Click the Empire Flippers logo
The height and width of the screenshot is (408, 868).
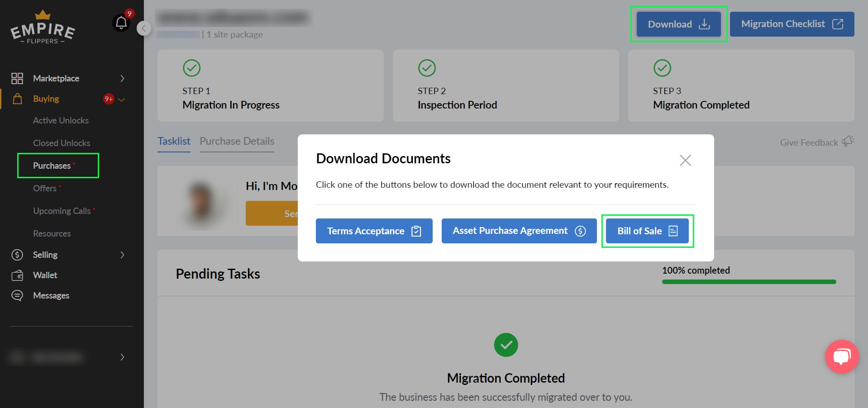[x=43, y=28]
